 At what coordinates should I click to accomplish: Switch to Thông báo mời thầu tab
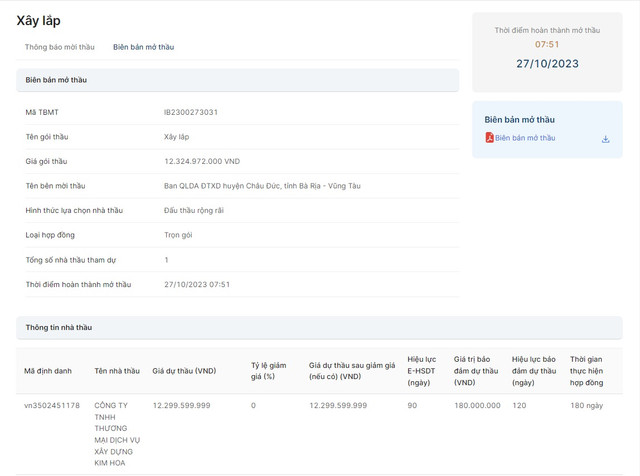tap(59, 47)
